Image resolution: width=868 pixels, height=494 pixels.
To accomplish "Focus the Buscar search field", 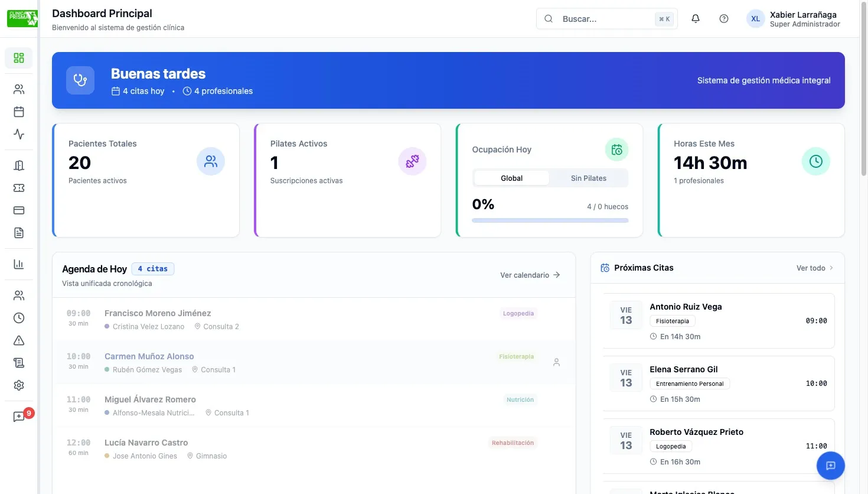I will click(607, 19).
